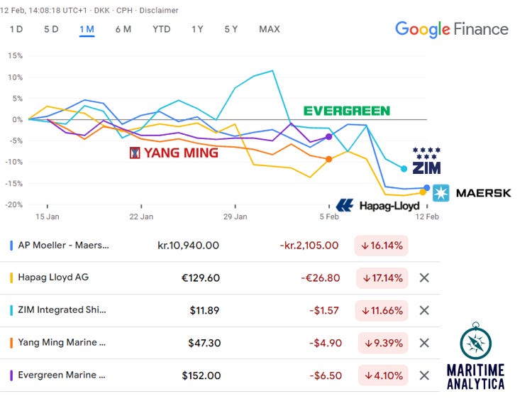The image size is (532, 406).
Task: Click the blue Maersk endpoint dot
Action: tap(427, 187)
